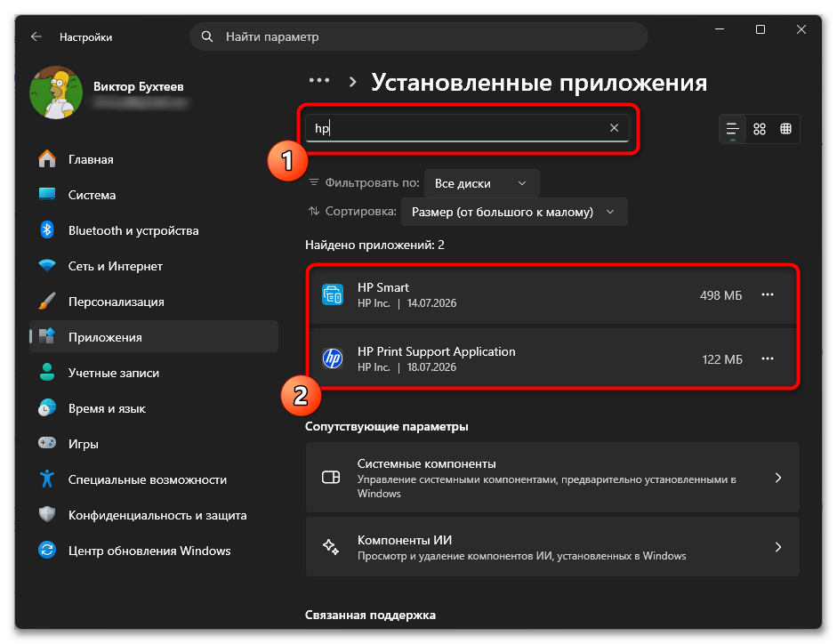Click the chevron on 'Системные компоненты' row
Screen dimensions: 837x644
point(777,478)
